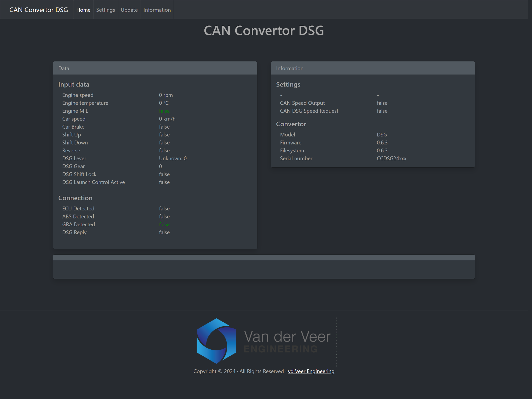
Task: Click DSG Launch Control Active label
Action: [94, 182]
